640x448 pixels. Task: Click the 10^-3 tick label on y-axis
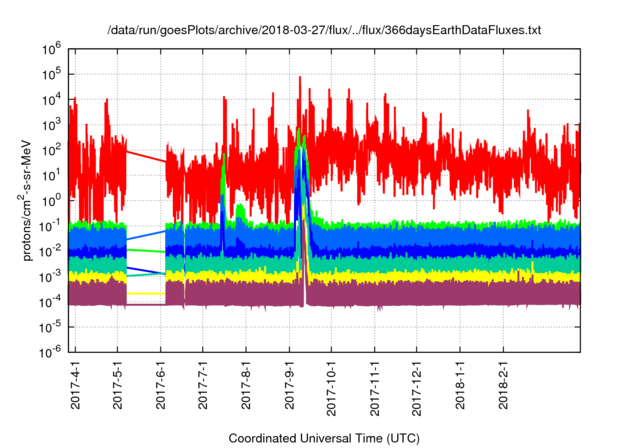[x=50, y=277]
